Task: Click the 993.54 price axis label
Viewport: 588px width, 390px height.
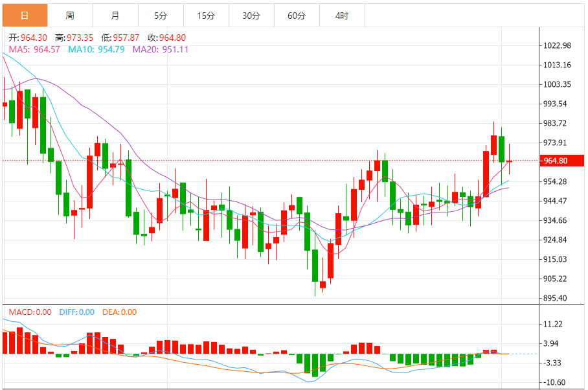Action: point(556,104)
